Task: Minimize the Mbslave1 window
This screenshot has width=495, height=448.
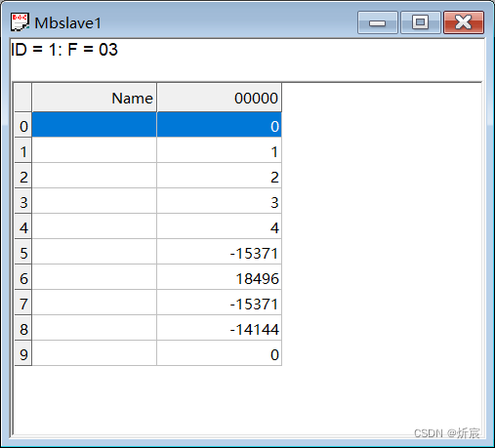Action: (x=378, y=22)
